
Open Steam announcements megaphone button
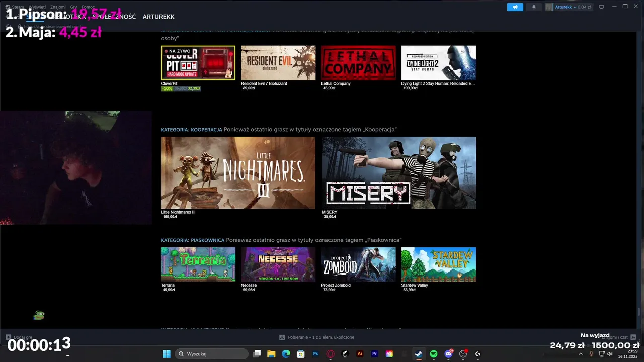(515, 7)
